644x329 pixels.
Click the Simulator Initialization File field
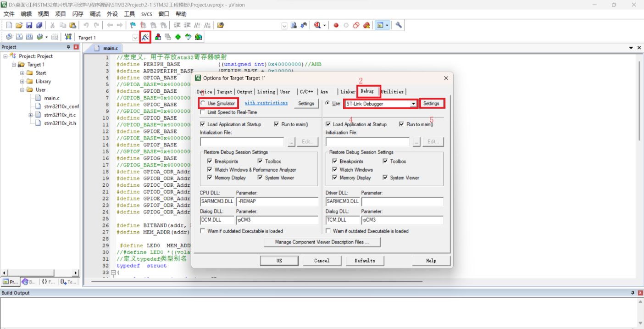coord(242,142)
